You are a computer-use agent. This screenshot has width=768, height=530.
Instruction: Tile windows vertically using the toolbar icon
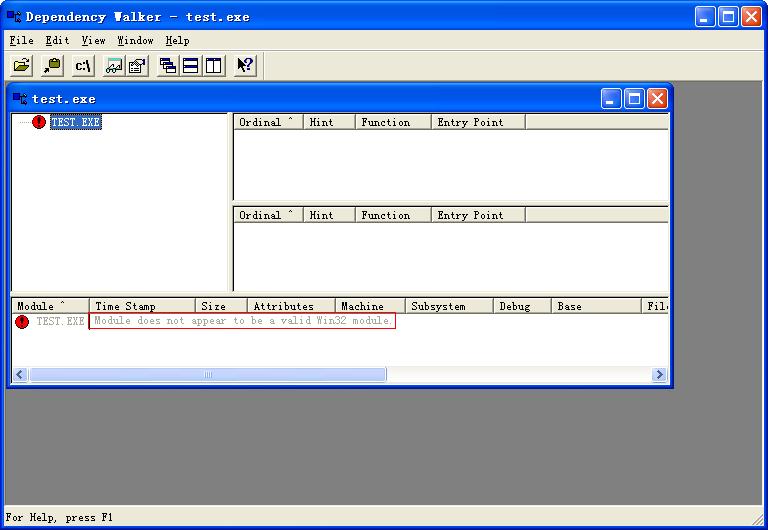pos(214,66)
